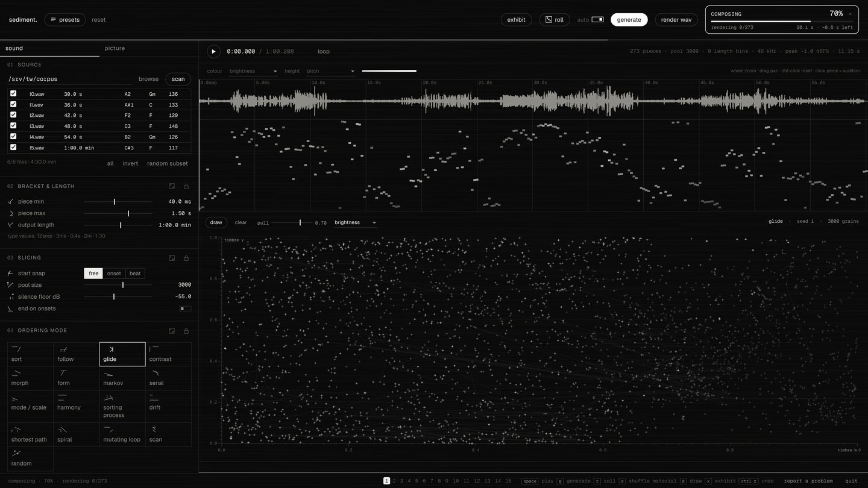Adjust the piece min slider

[118, 202]
